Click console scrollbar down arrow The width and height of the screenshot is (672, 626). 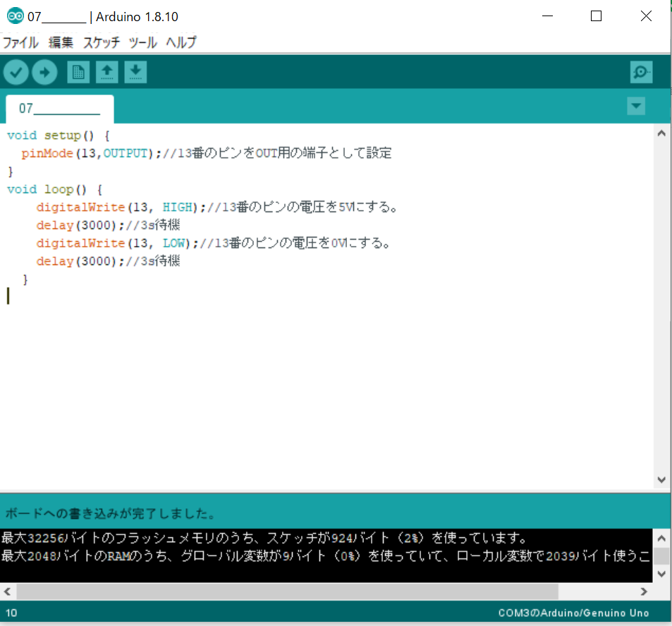(x=661, y=574)
